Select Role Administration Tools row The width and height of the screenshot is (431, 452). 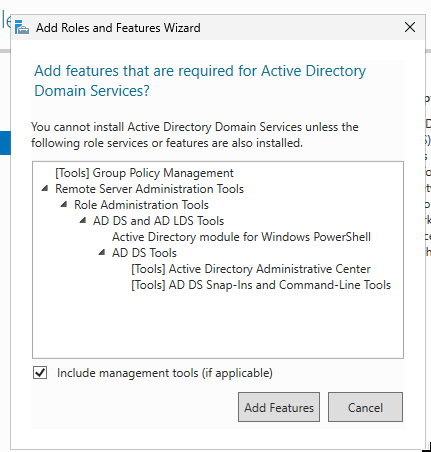(x=141, y=205)
